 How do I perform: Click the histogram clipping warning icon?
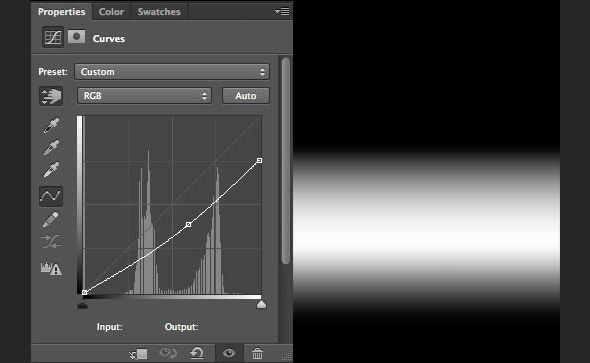click(51, 268)
